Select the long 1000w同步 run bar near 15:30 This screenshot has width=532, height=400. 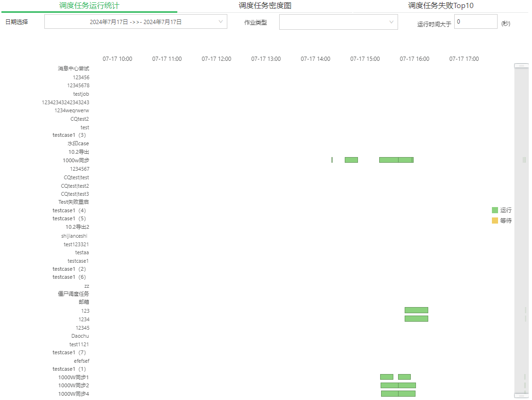coord(389,160)
